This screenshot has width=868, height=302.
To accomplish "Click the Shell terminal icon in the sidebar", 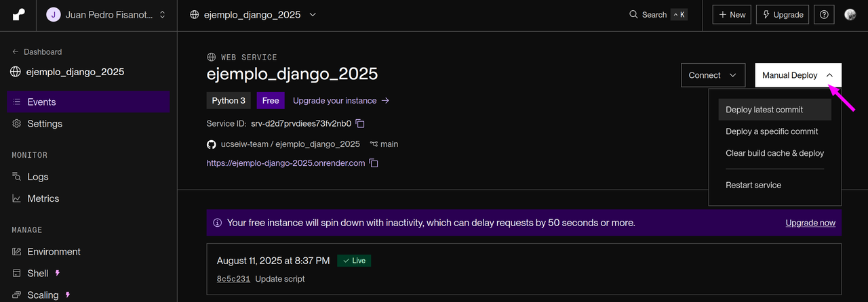I will [x=17, y=273].
